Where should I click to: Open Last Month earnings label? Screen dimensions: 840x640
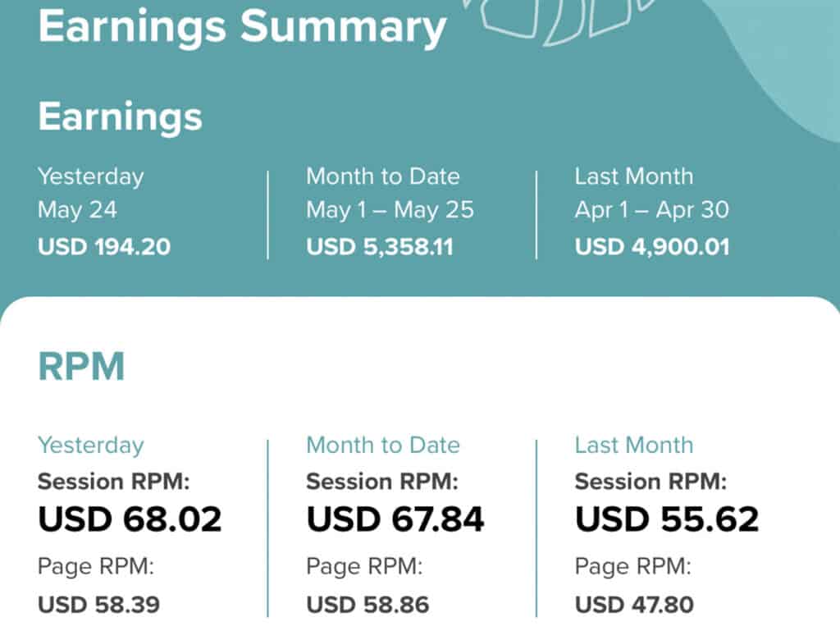pos(634,176)
